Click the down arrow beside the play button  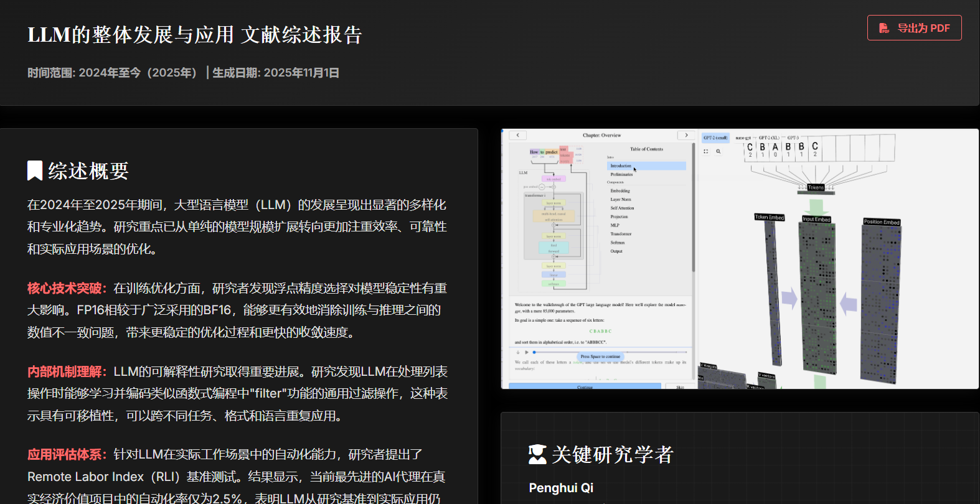click(x=517, y=352)
